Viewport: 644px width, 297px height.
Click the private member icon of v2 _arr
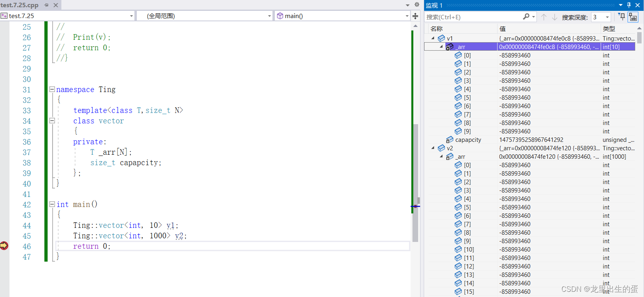pyautogui.click(x=450, y=156)
